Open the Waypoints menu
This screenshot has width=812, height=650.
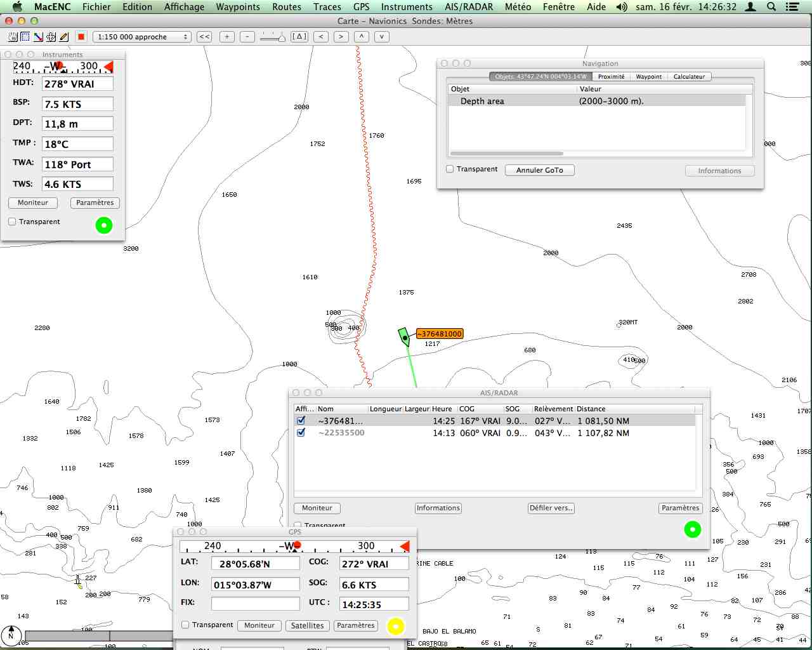pyautogui.click(x=238, y=7)
